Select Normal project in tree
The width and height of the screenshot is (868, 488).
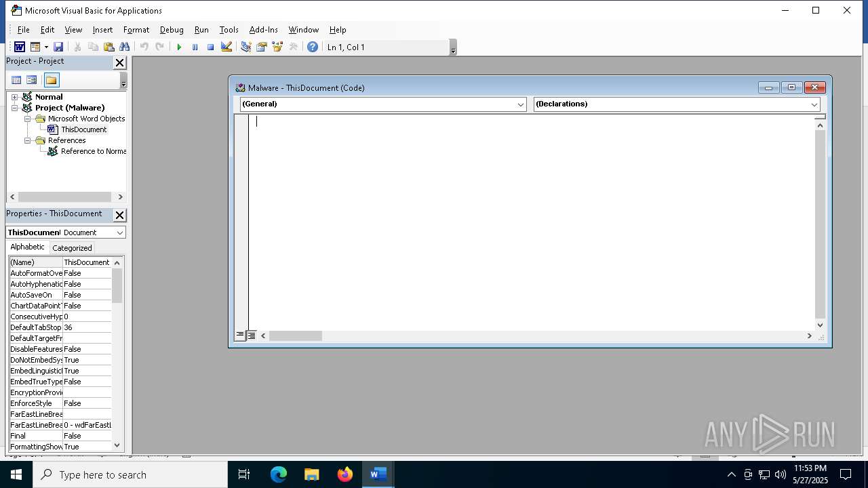coord(49,97)
